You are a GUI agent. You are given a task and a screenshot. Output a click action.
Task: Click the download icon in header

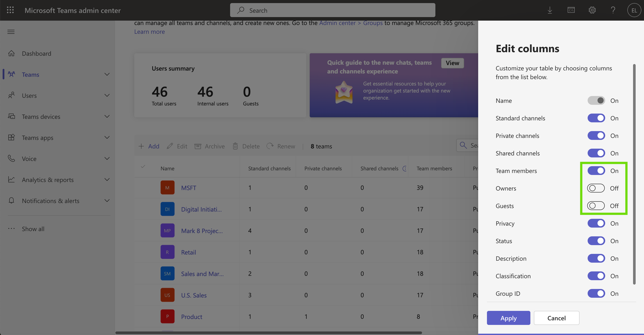[550, 10]
